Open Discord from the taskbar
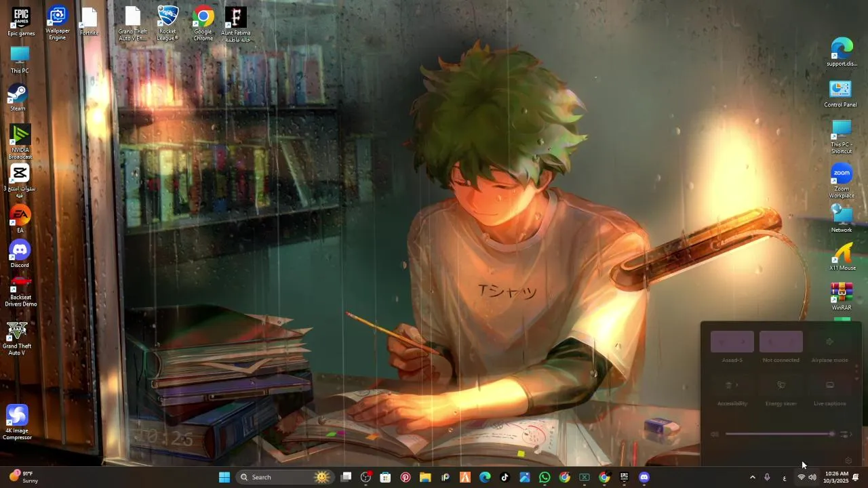The height and width of the screenshot is (488, 868). tap(644, 477)
